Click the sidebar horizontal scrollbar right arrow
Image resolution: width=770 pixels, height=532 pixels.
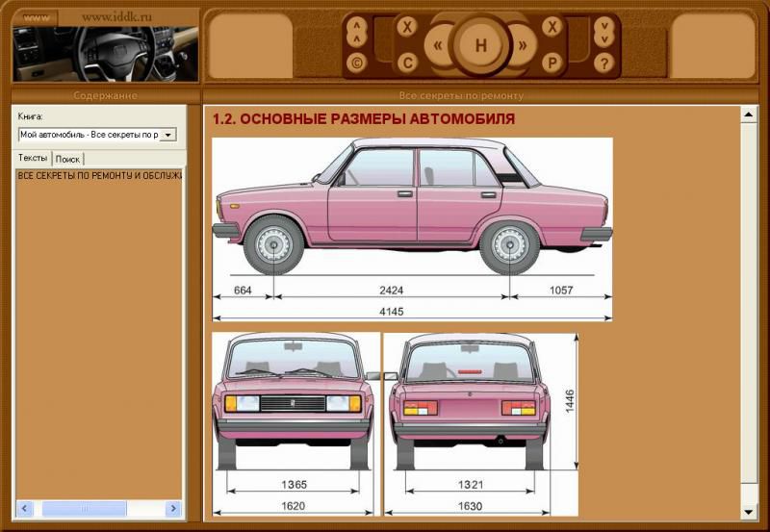click(173, 508)
